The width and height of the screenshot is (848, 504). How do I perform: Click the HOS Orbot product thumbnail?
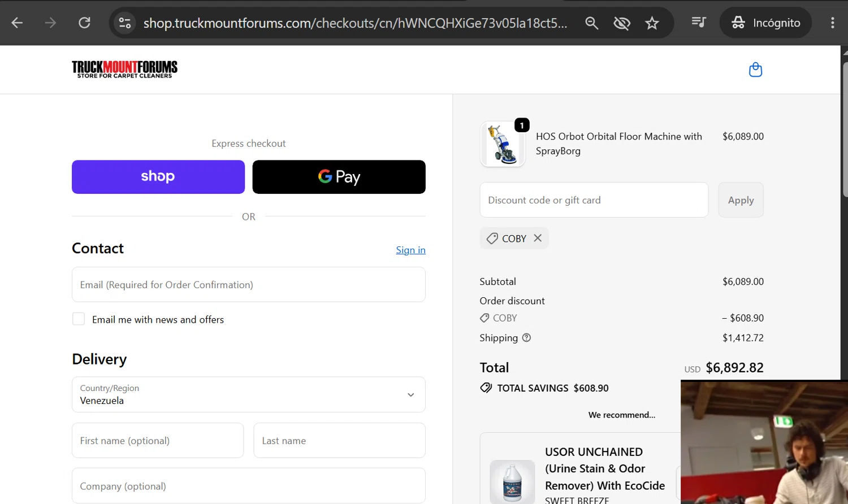coord(503,144)
